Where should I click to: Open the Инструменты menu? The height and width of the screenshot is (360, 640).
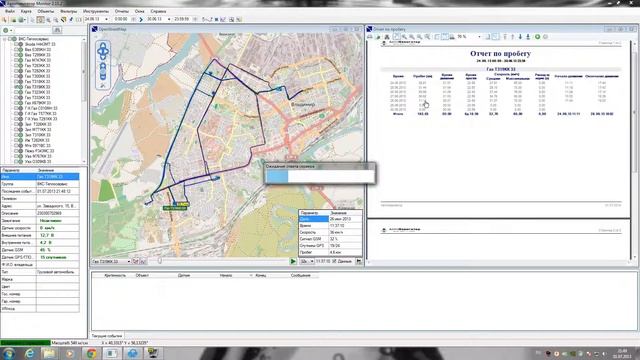[96, 11]
